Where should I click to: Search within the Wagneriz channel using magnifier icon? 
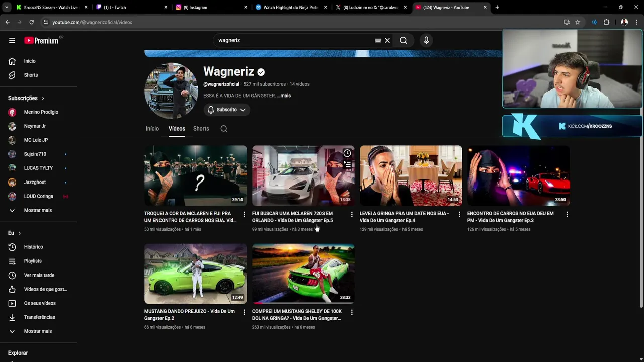coord(224,129)
